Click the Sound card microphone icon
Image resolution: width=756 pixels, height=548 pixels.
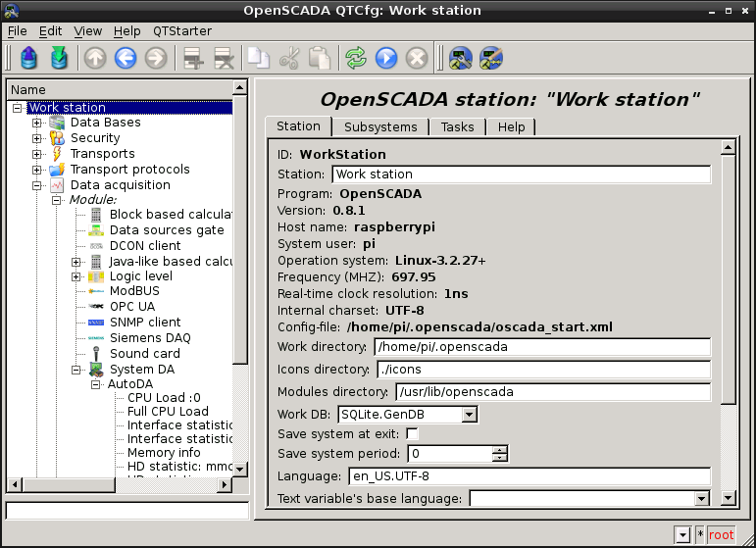pos(96,353)
